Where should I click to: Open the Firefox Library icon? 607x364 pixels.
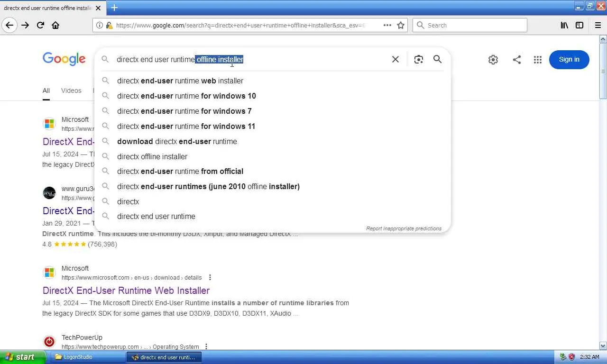pyautogui.click(x=564, y=25)
